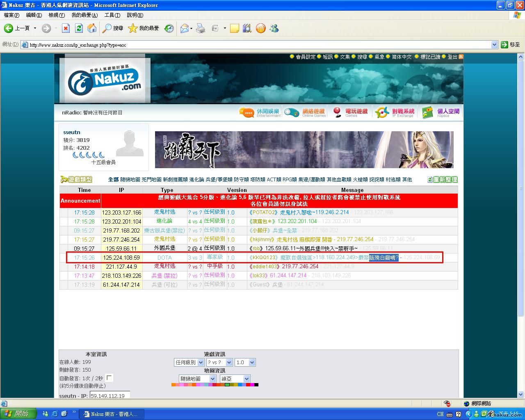Viewport: 525px width, 420px height.
Task: Click the RSS feed icon beside 登出
Action: (x=461, y=57)
